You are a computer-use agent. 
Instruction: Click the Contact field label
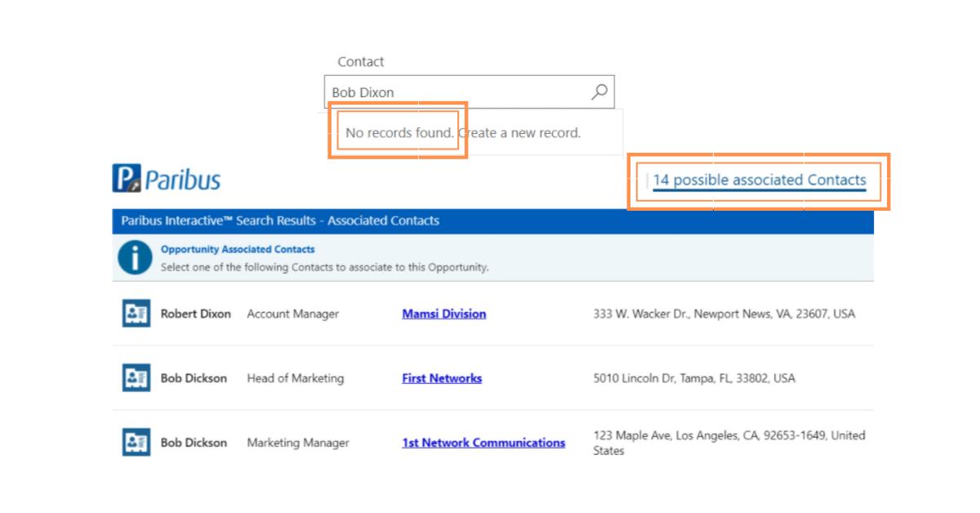click(x=361, y=61)
